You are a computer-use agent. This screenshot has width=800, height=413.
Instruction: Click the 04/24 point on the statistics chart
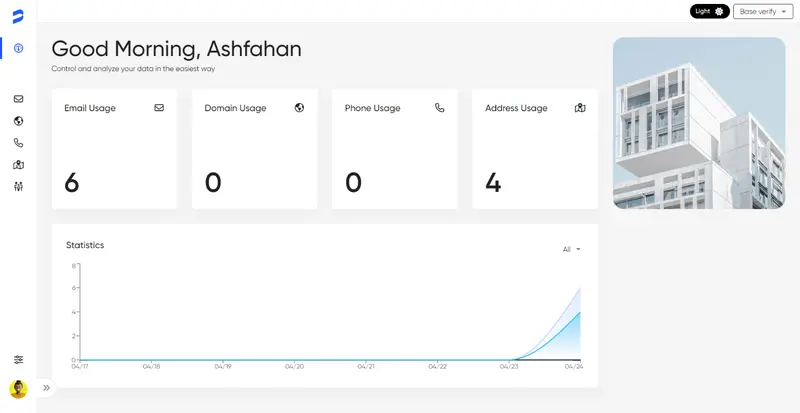click(x=580, y=312)
